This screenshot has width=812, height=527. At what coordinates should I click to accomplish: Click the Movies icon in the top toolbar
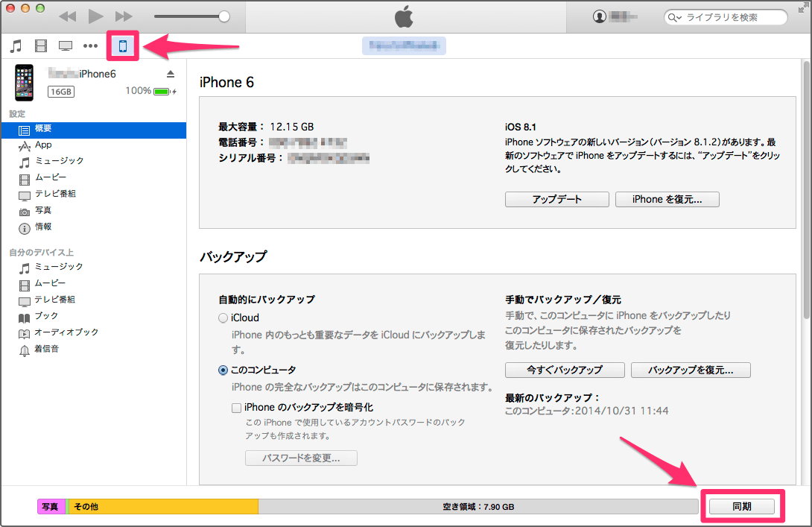[x=41, y=45]
